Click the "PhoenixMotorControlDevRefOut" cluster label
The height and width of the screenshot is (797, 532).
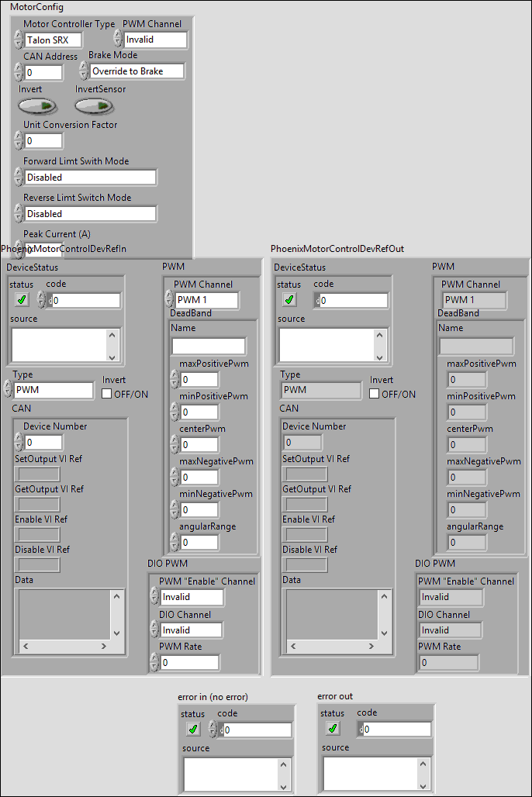[337, 249]
